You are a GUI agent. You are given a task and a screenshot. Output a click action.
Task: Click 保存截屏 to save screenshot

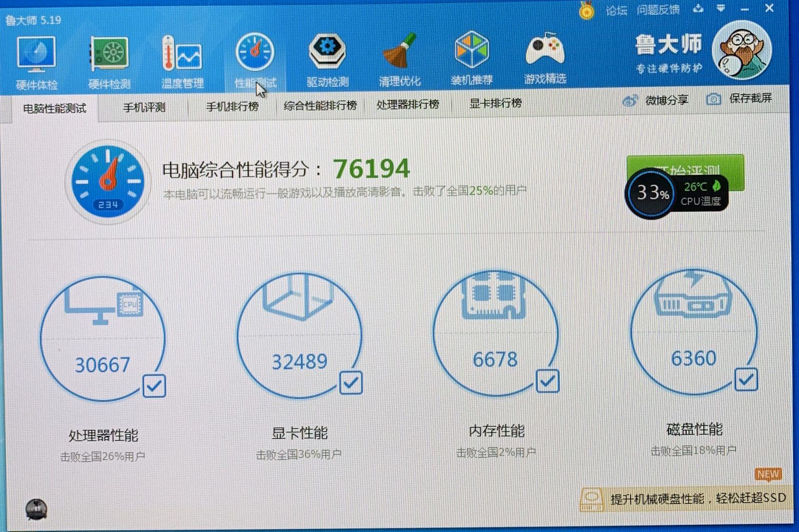point(739,98)
